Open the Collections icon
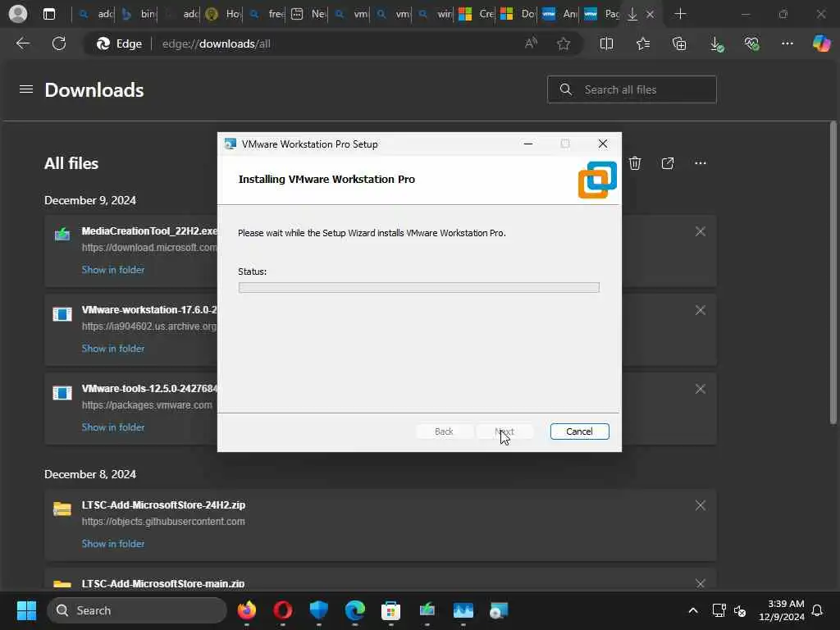This screenshot has height=630, width=840. pyautogui.click(x=679, y=43)
